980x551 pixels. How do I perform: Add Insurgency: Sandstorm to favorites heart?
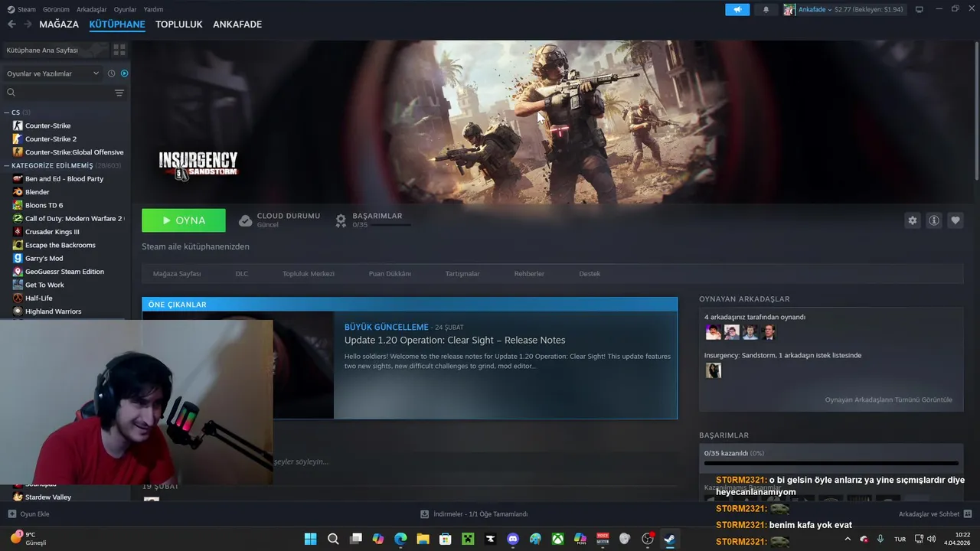click(955, 220)
